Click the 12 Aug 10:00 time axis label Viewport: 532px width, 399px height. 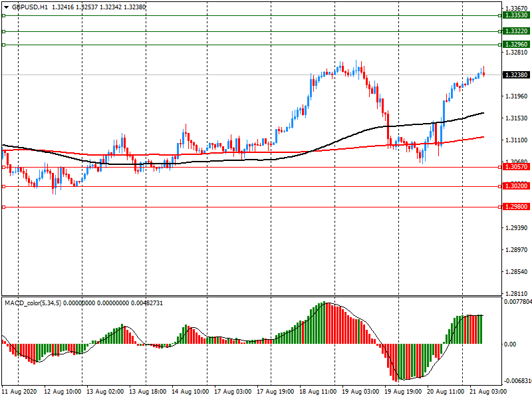[63, 392]
